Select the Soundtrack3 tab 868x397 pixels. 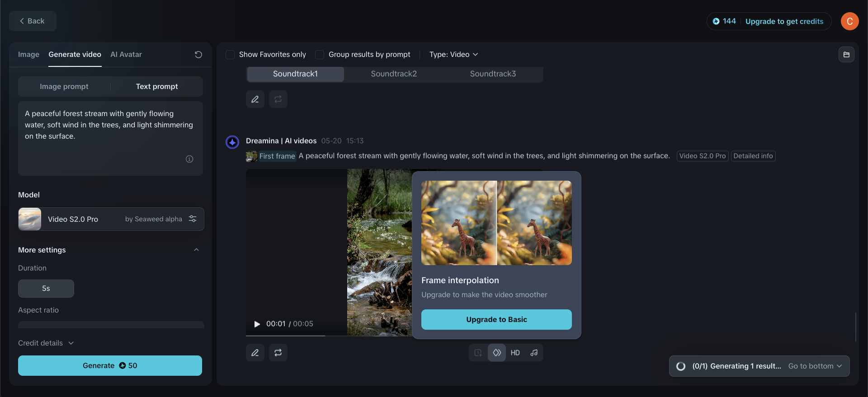coord(493,74)
